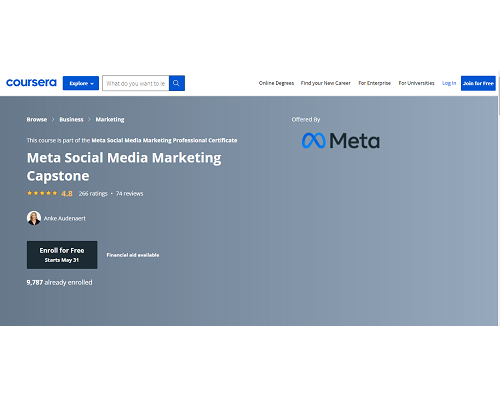Click Anke Audenaert's profile photo
The image size is (500, 400).
[x=34, y=218]
